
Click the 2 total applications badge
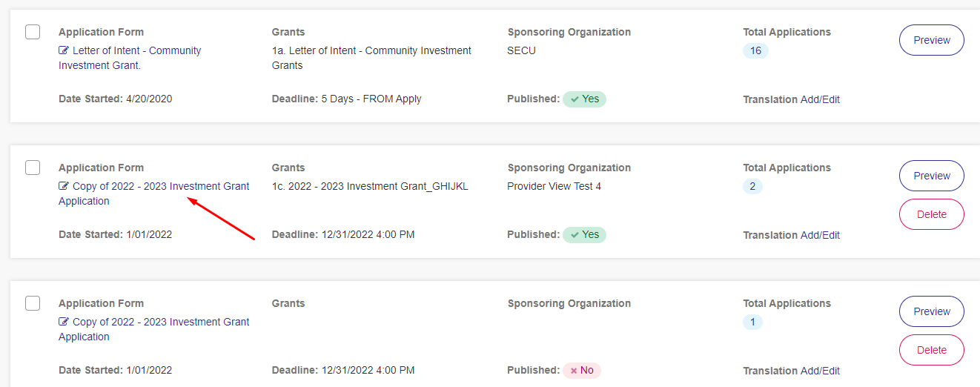click(752, 186)
